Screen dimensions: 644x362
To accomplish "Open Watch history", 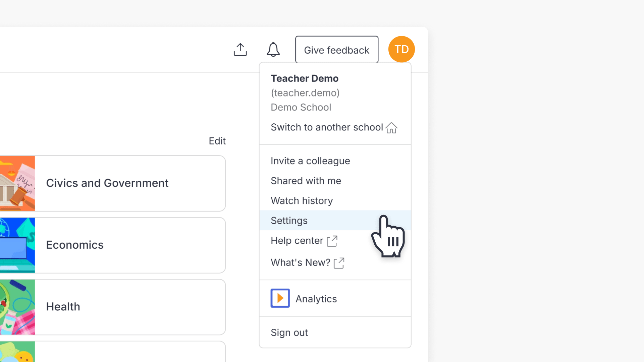I will click(302, 200).
